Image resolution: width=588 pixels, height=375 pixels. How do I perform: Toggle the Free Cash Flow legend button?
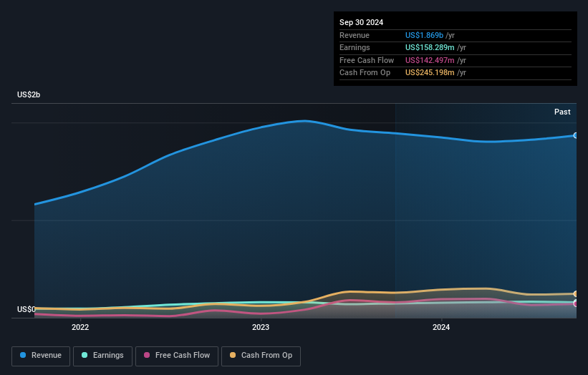(x=177, y=356)
